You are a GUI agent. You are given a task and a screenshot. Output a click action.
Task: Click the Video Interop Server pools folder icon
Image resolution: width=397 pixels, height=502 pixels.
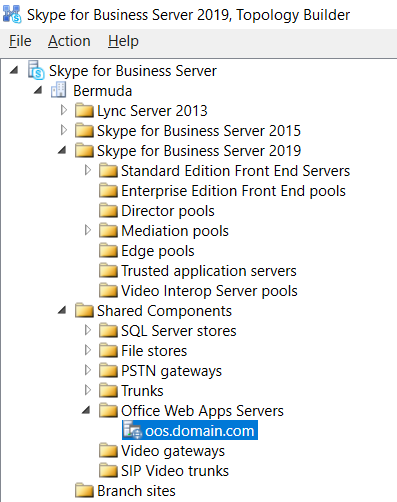tap(108, 291)
